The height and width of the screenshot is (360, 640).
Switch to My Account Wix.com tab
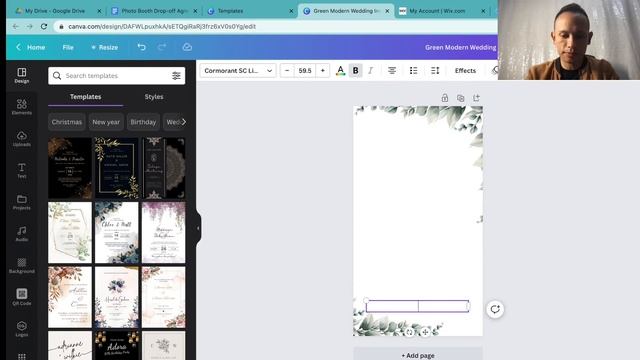443,11
